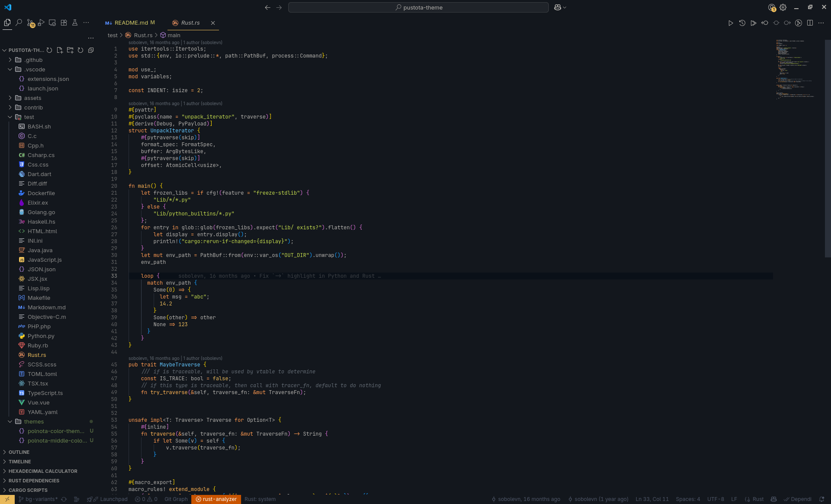The height and width of the screenshot is (504, 831).
Task: Open the Testing flask view
Action: [75, 23]
